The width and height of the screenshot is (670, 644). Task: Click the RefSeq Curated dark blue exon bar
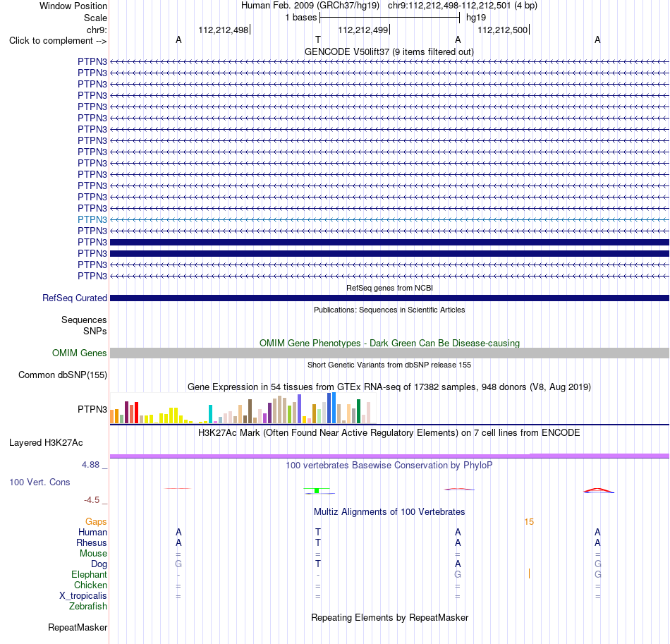click(389, 298)
